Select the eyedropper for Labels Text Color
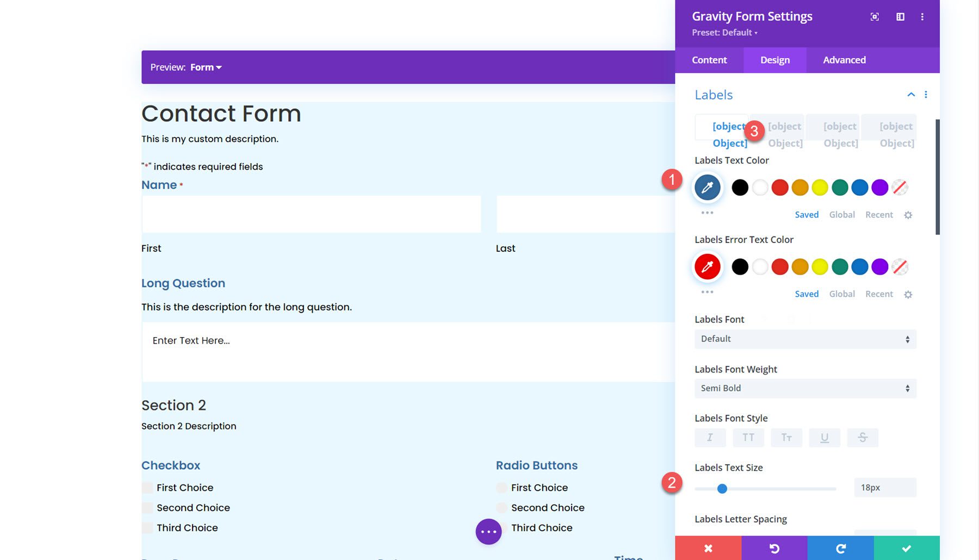Screen dimensions: 979x560 (707, 187)
